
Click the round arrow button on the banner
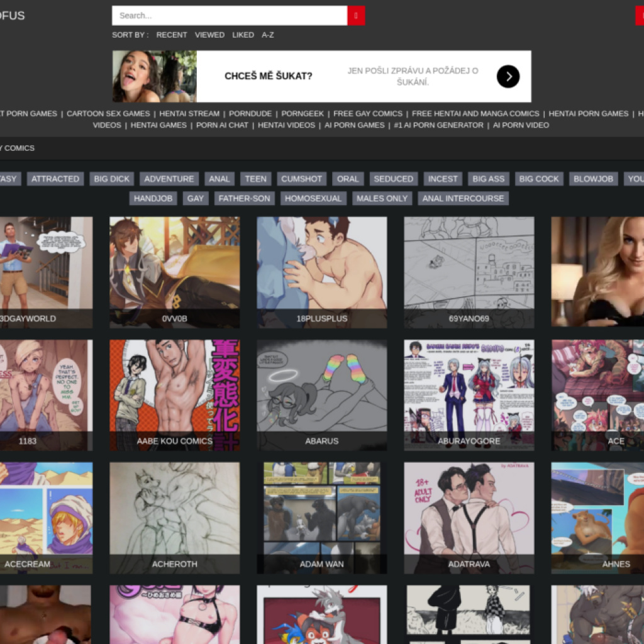point(508,77)
